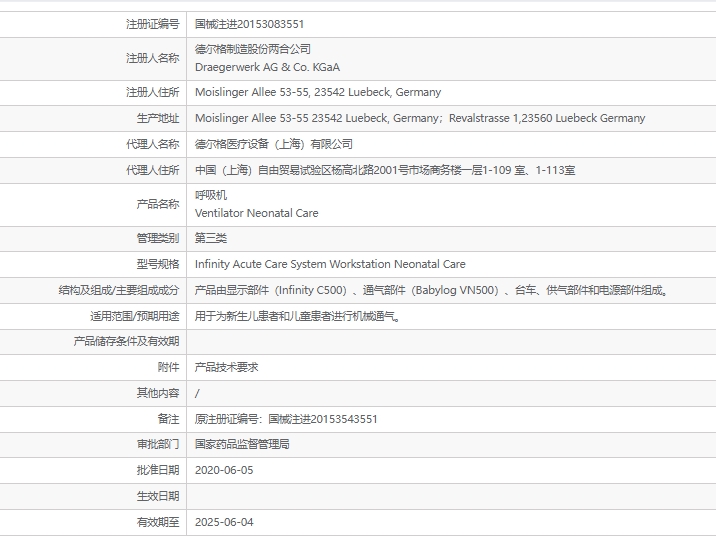Viewport: 716px width, 536px height.
Task: Select agent address with 杨高北路2001号
Action: [x=385, y=170]
